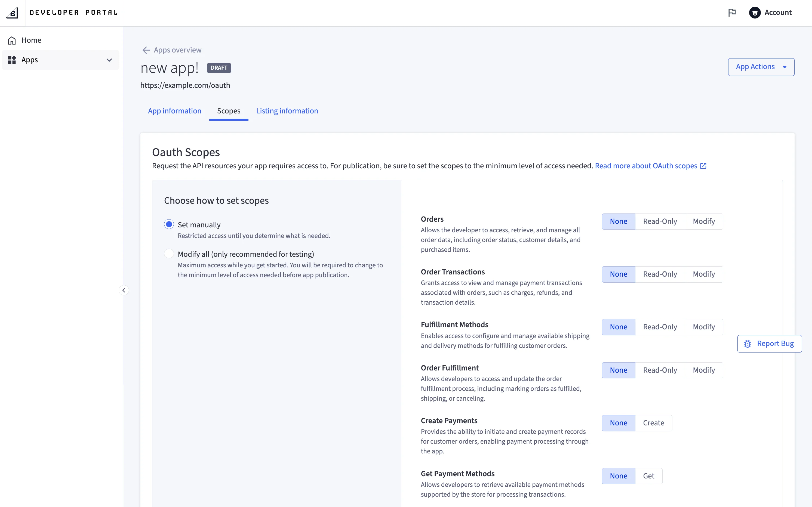Open the Account avatar menu

tap(755, 13)
